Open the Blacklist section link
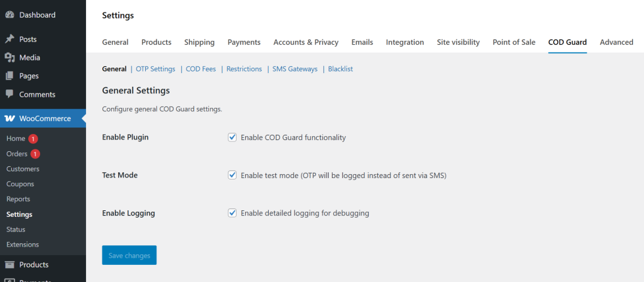 click(x=340, y=69)
